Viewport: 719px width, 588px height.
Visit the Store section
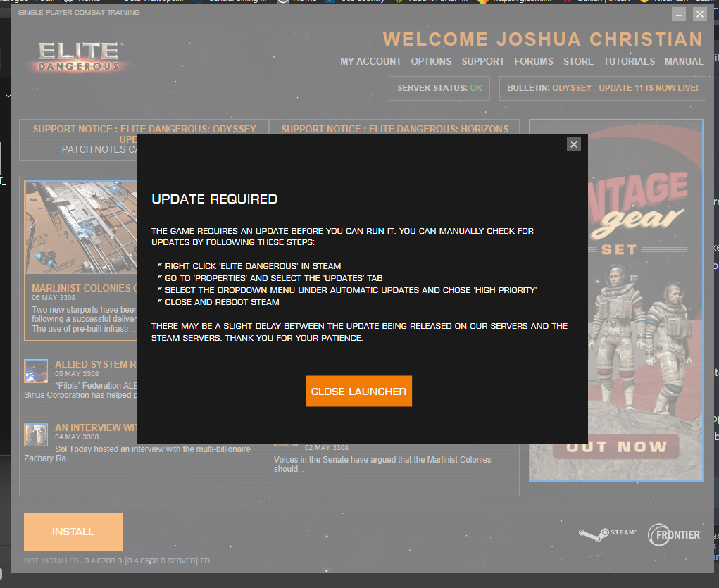pyautogui.click(x=578, y=61)
